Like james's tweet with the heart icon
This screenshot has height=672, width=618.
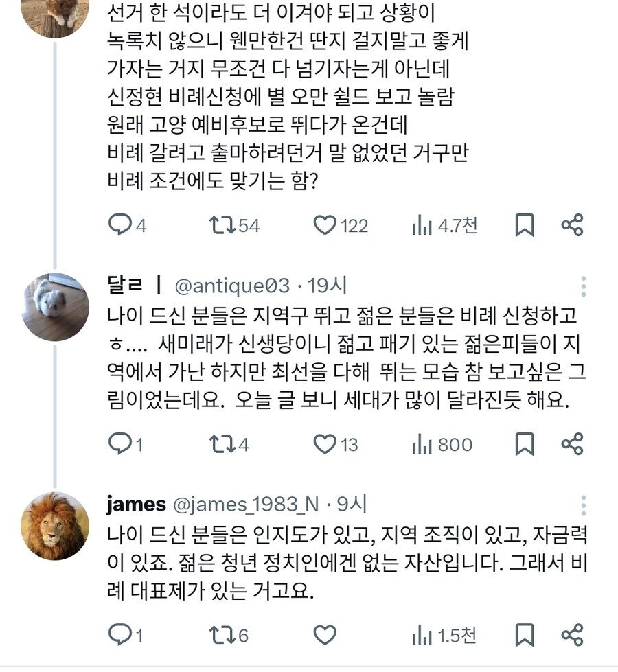(x=323, y=633)
